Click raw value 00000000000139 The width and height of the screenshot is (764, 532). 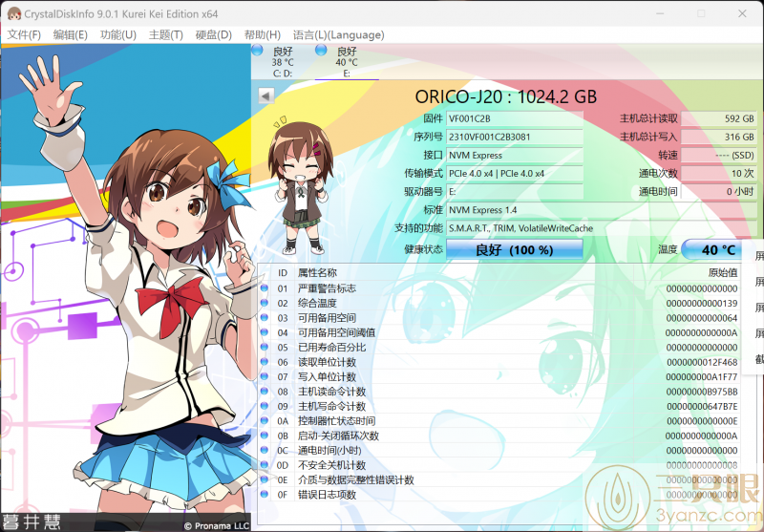[702, 303]
